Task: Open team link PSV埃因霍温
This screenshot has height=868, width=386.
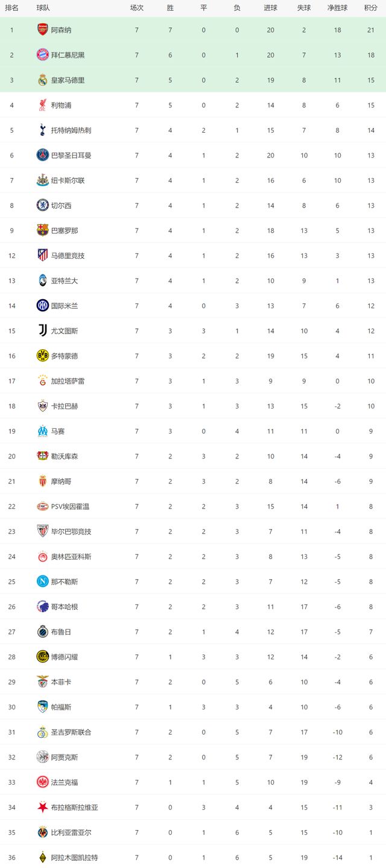Action: pyautogui.click(x=70, y=507)
